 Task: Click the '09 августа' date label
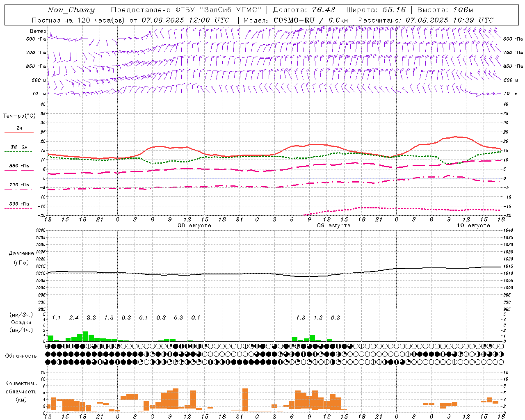tap(334, 226)
